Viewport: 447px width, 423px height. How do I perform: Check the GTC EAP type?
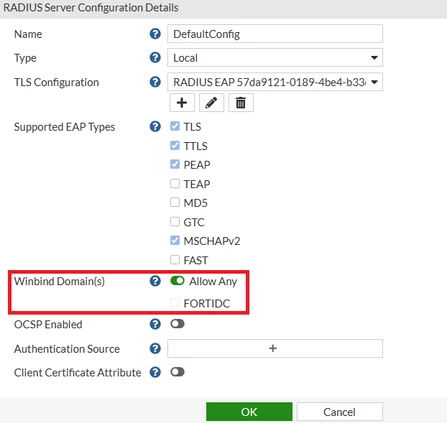175,222
